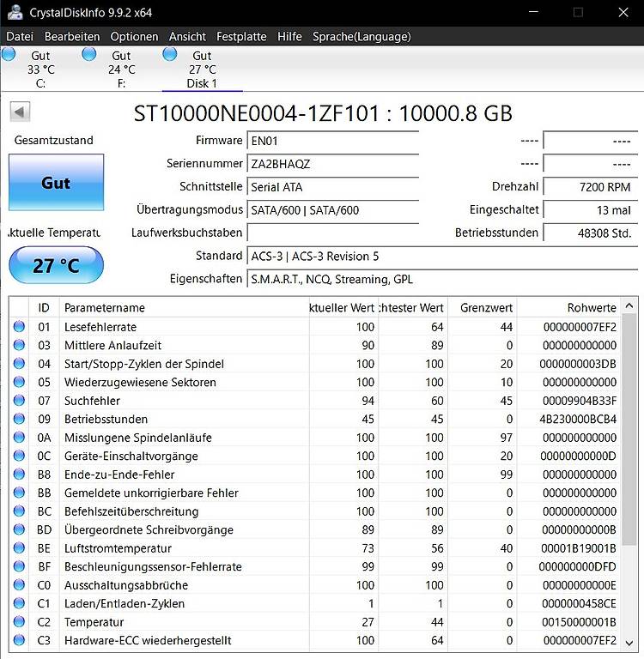
Task: Open the Festplatte menu
Action: 241,37
